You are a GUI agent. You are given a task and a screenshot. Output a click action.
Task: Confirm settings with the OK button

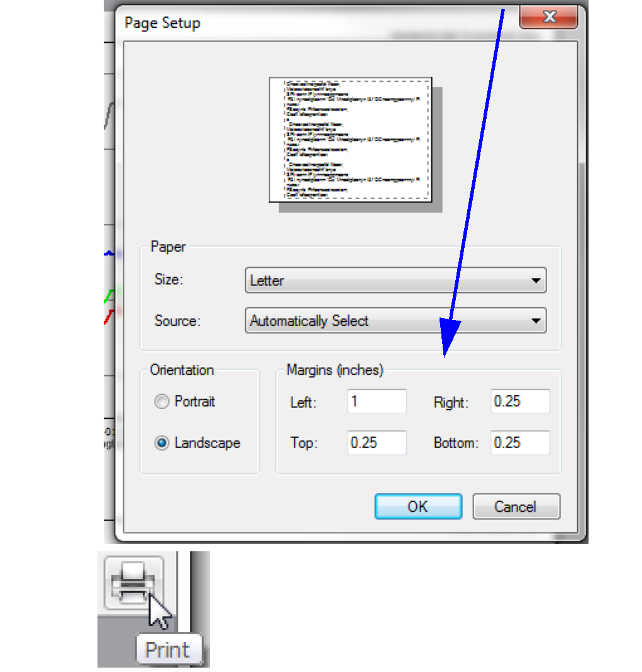click(418, 507)
